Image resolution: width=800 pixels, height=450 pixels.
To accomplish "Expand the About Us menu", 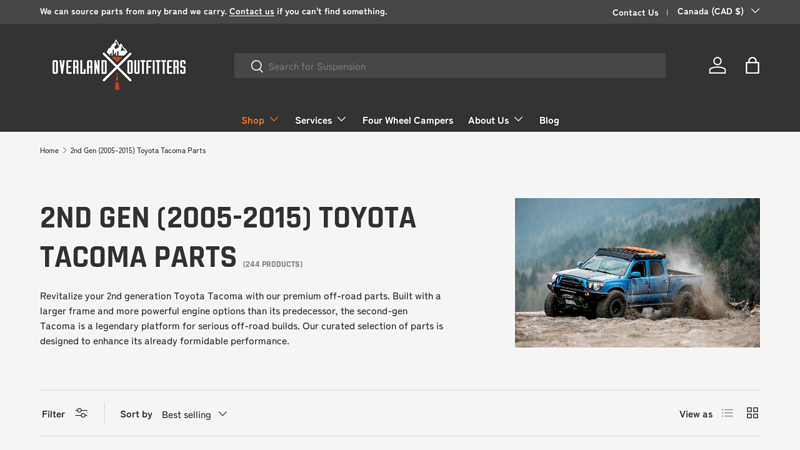I will point(495,120).
